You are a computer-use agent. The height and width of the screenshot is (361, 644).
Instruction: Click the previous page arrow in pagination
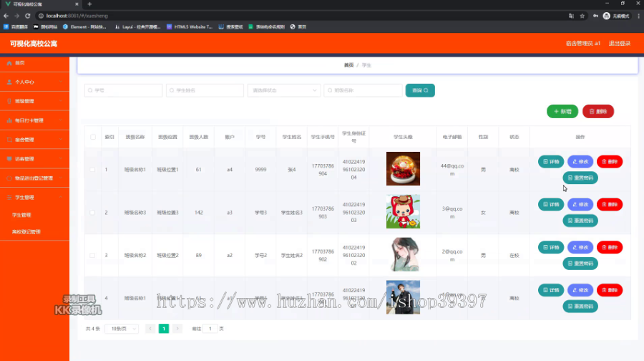click(150, 329)
